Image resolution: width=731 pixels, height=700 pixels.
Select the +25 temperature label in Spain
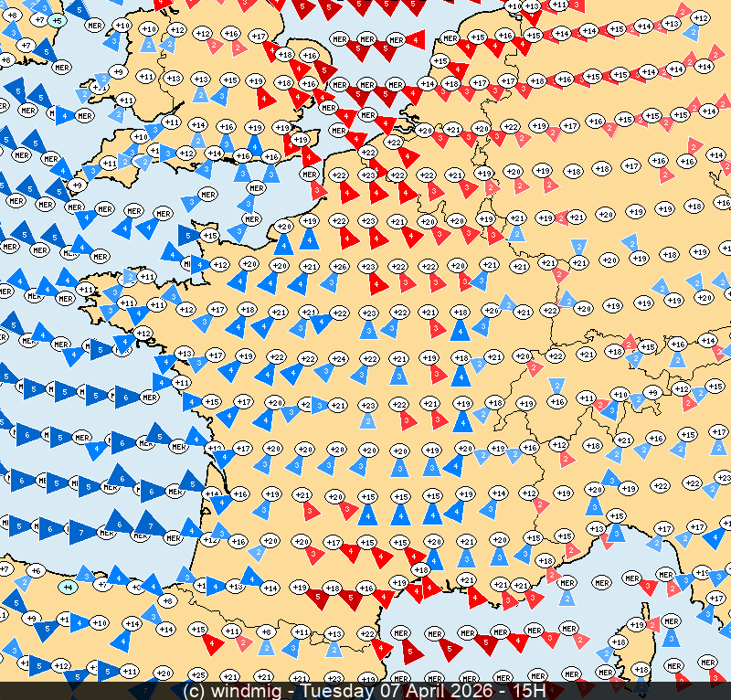pos(195,676)
